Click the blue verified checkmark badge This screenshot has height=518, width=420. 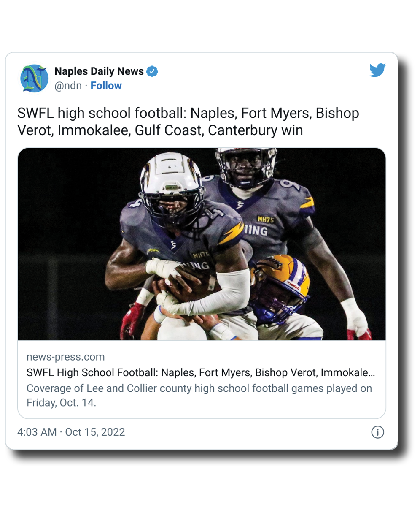[x=152, y=71]
